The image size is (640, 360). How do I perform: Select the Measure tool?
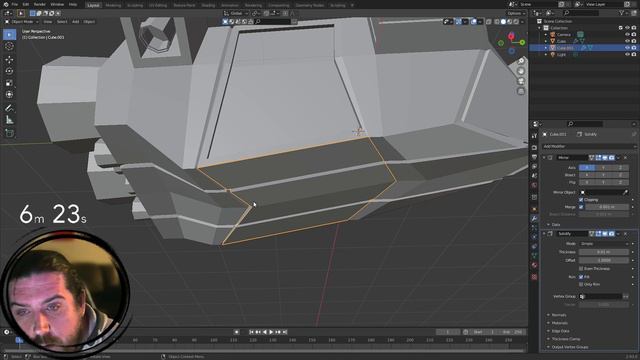click(9, 120)
